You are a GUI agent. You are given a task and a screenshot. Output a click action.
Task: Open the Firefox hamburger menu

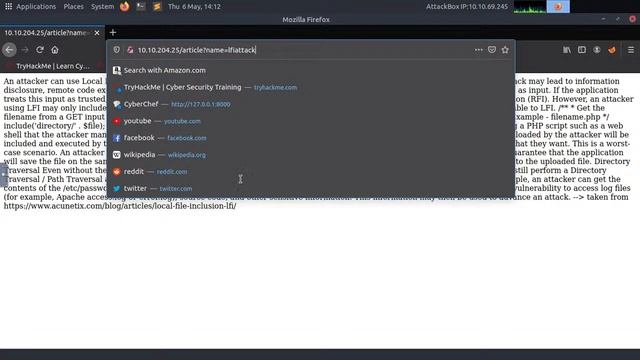[631, 50]
